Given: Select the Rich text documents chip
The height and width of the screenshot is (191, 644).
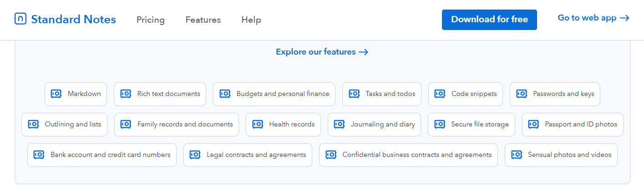Looking at the screenshot, I should pos(160,94).
